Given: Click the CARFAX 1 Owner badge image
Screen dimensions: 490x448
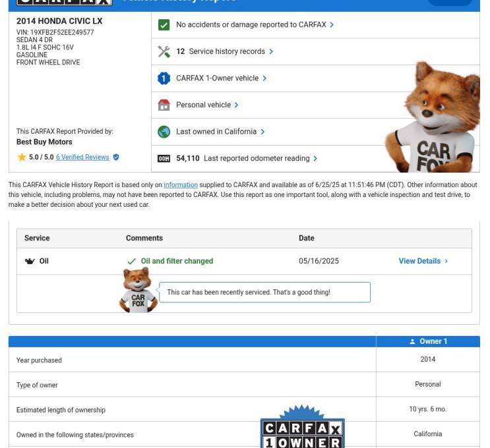Looking at the screenshot, I should [303, 427].
